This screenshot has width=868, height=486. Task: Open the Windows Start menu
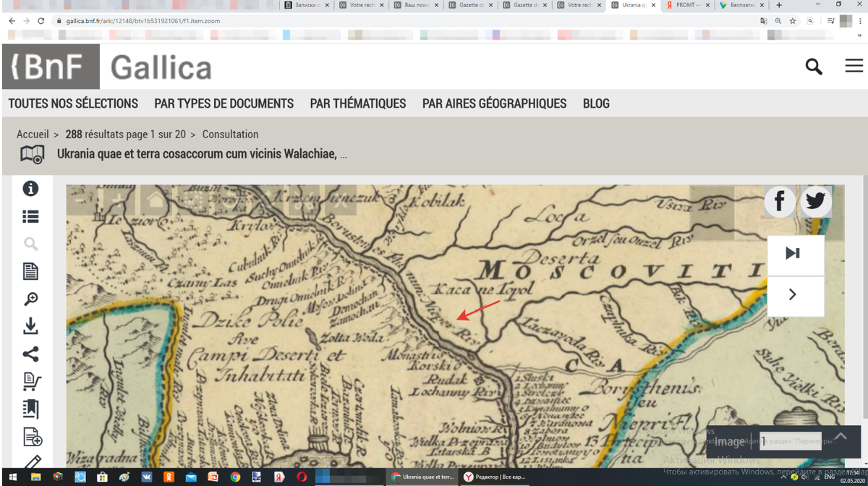coord(14,477)
